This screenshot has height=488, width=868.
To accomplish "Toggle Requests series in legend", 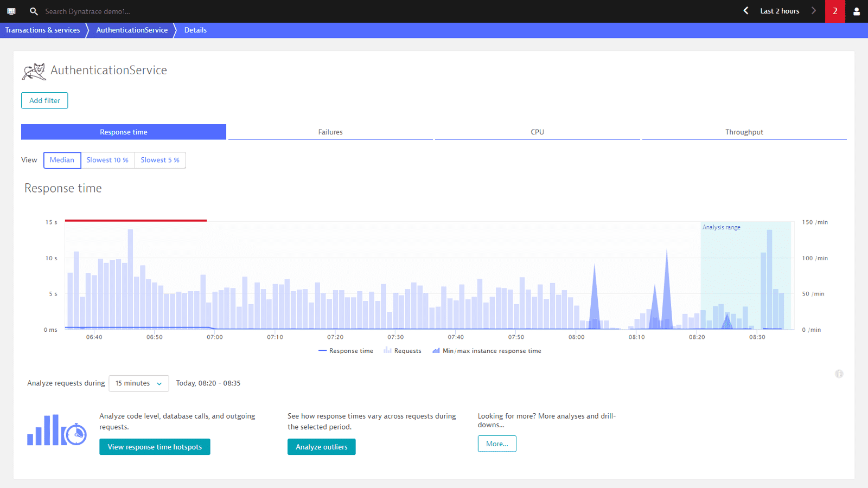I will pos(402,351).
